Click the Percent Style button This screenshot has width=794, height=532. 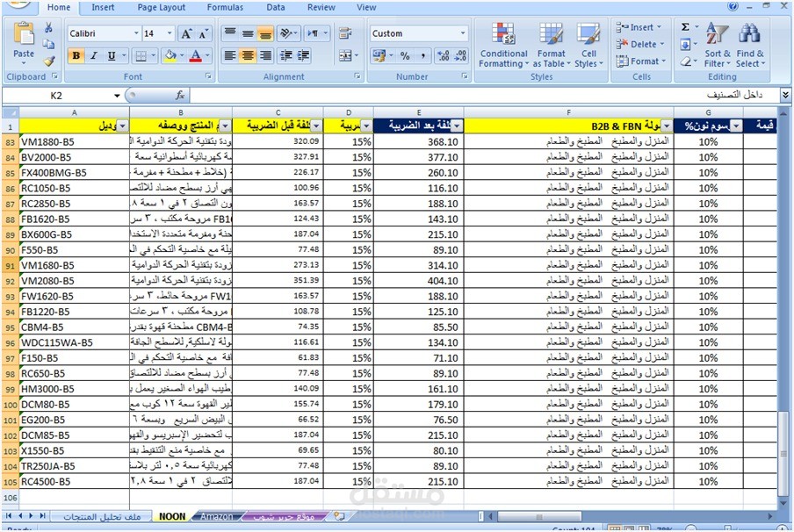tap(405, 55)
